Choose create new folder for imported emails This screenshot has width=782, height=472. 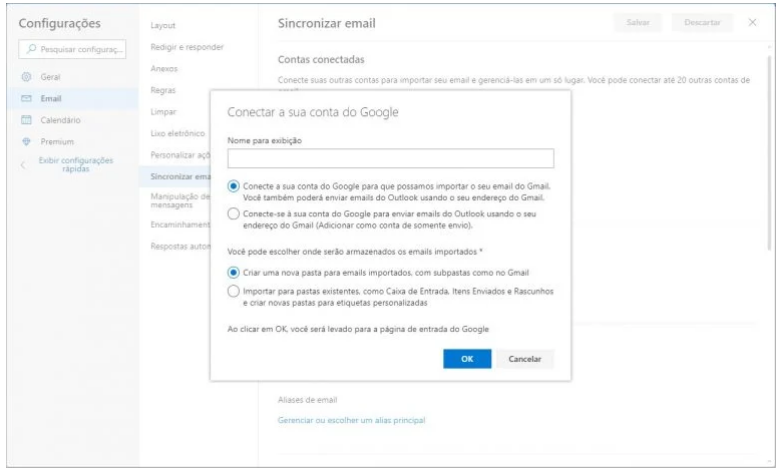click(234, 271)
